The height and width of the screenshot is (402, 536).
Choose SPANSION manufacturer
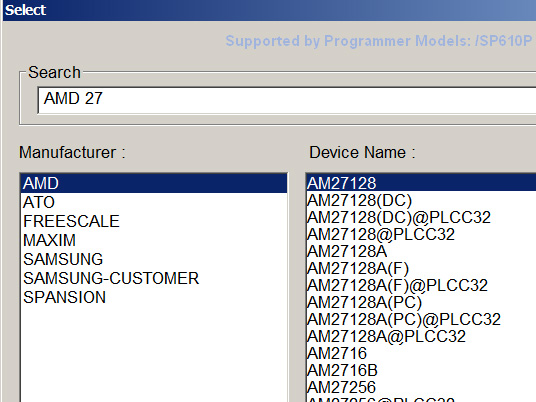pyautogui.click(x=154, y=297)
